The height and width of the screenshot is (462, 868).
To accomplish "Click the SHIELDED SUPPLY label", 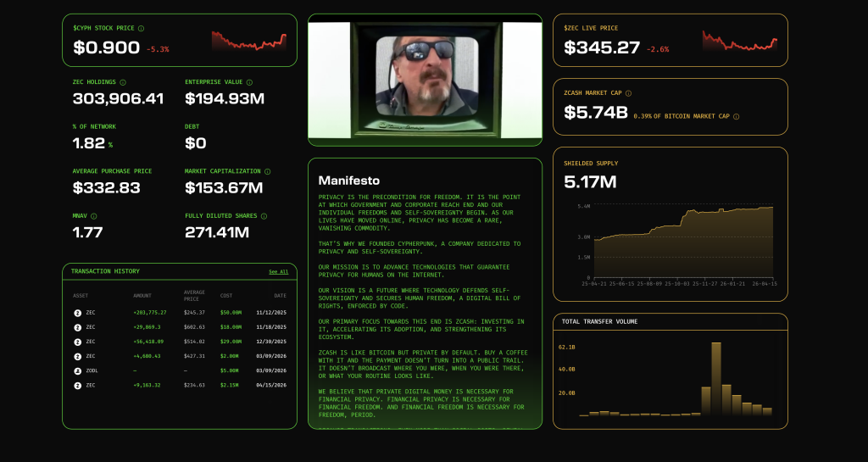I will (x=591, y=164).
